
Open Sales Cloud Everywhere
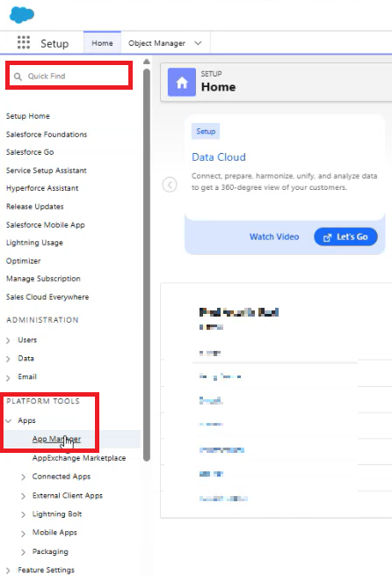[47, 297]
